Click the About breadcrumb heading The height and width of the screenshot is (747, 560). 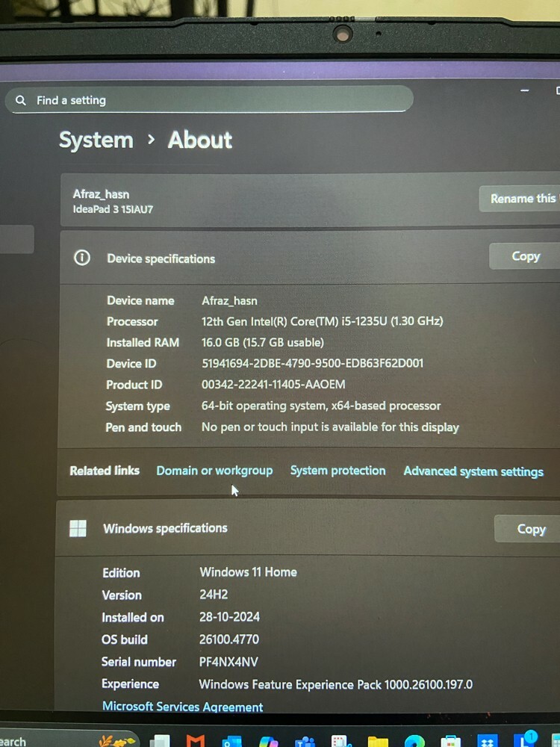200,140
